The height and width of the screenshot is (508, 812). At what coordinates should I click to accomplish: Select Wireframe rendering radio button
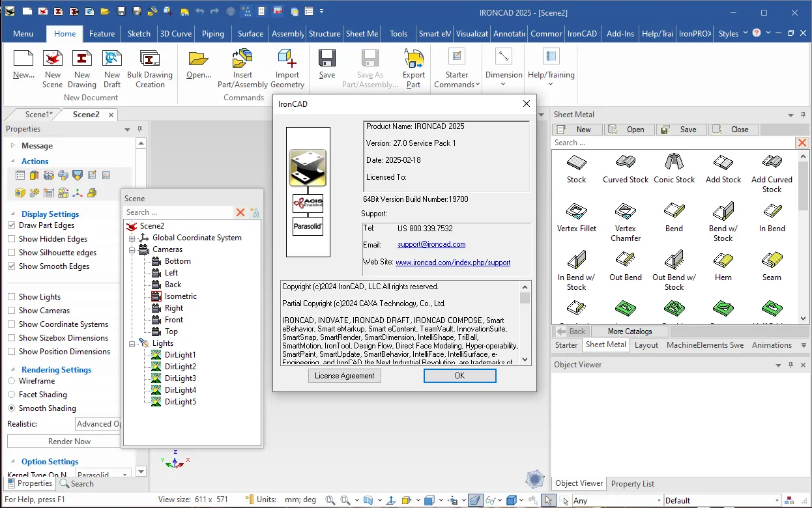click(12, 381)
